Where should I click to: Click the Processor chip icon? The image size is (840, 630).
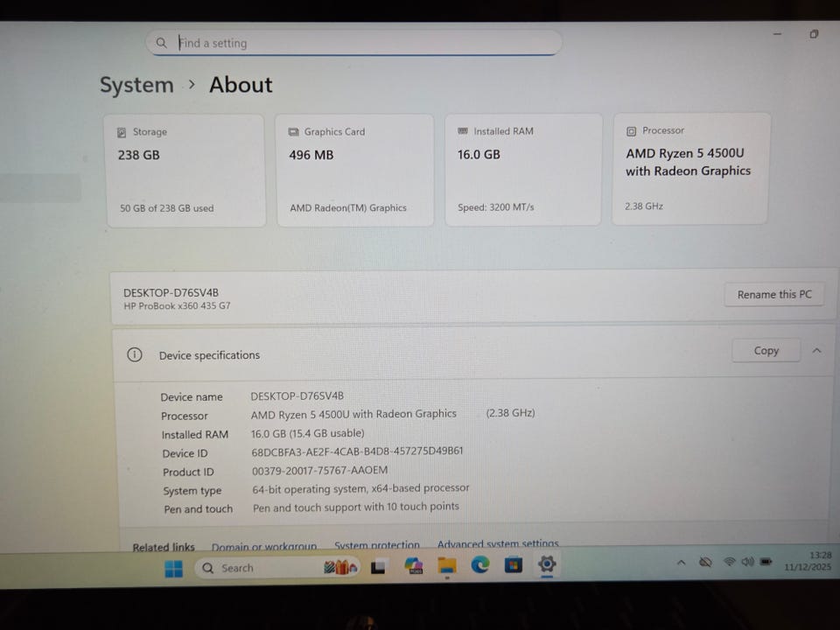click(x=631, y=131)
